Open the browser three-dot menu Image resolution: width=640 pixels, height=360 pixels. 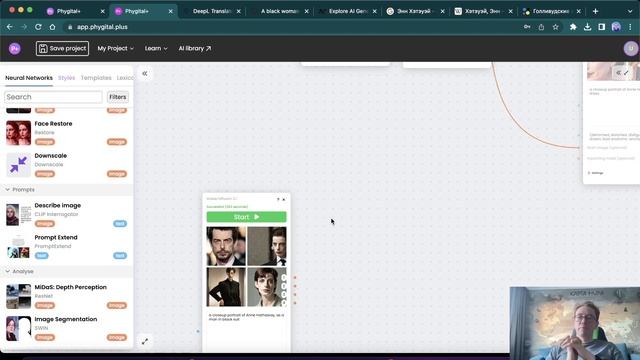pos(630,27)
